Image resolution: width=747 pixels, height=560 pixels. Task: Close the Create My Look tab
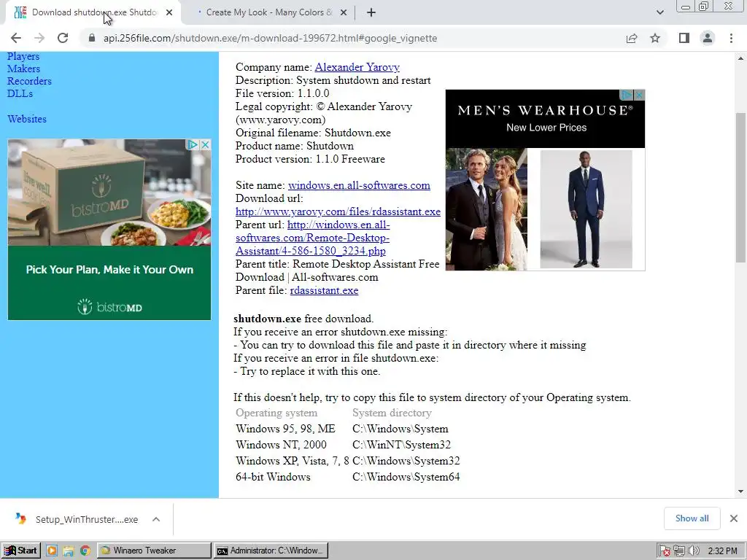pyautogui.click(x=344, y=12)
